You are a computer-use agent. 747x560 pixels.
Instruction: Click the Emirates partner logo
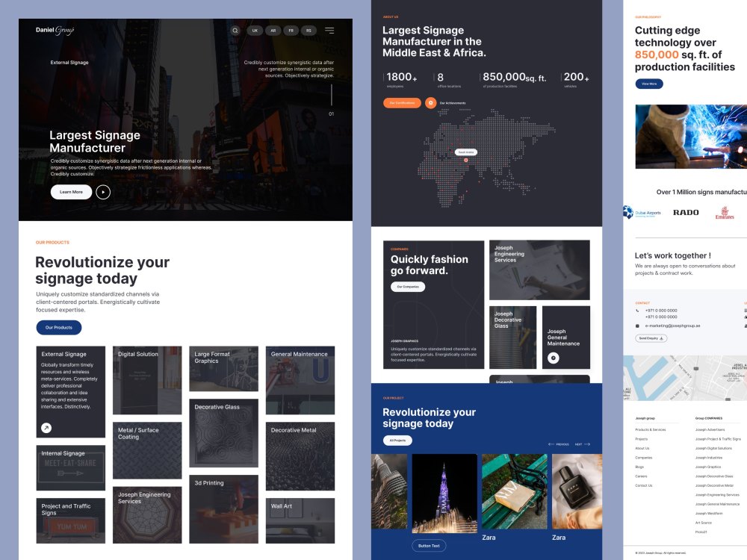(724, 213)
